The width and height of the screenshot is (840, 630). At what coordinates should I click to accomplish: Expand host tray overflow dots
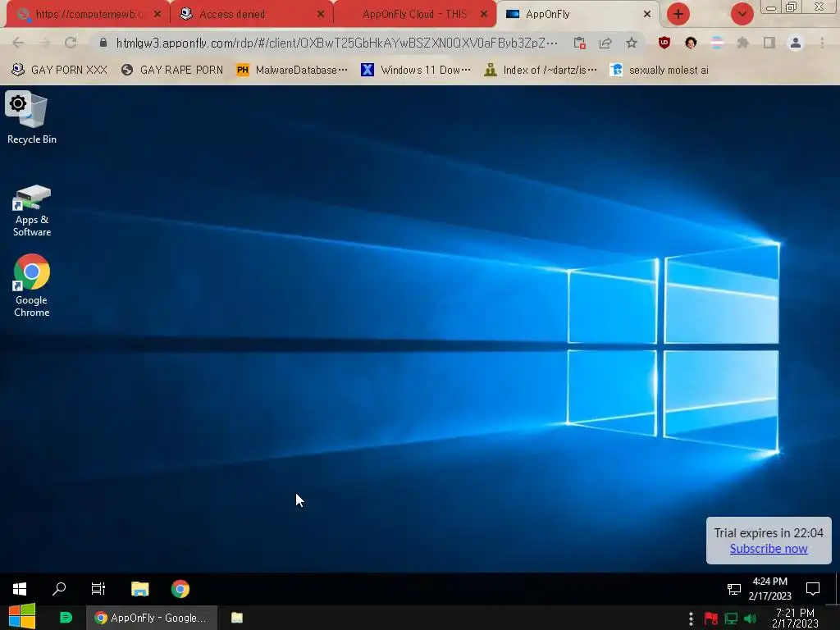pos(691,619)
